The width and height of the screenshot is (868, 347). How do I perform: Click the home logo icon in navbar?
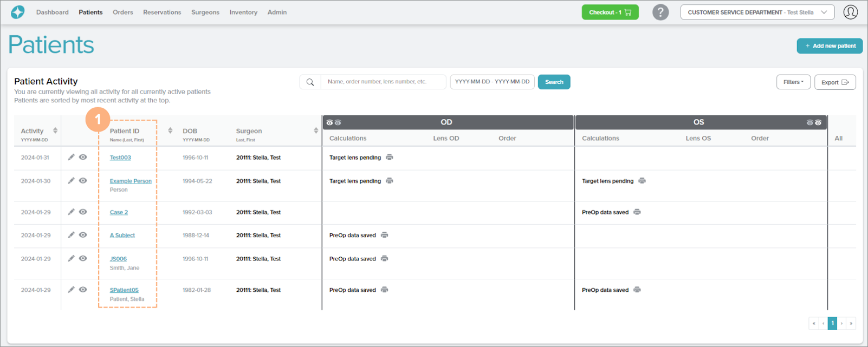18,12
